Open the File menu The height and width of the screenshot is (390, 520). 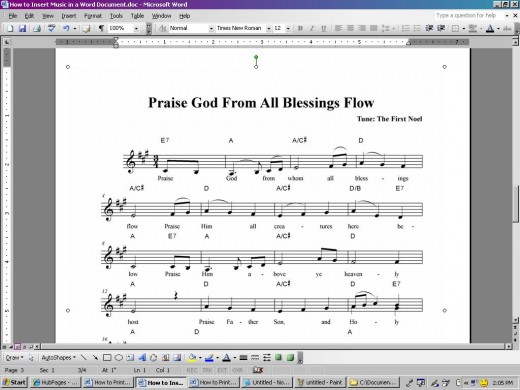click(13, 16)
